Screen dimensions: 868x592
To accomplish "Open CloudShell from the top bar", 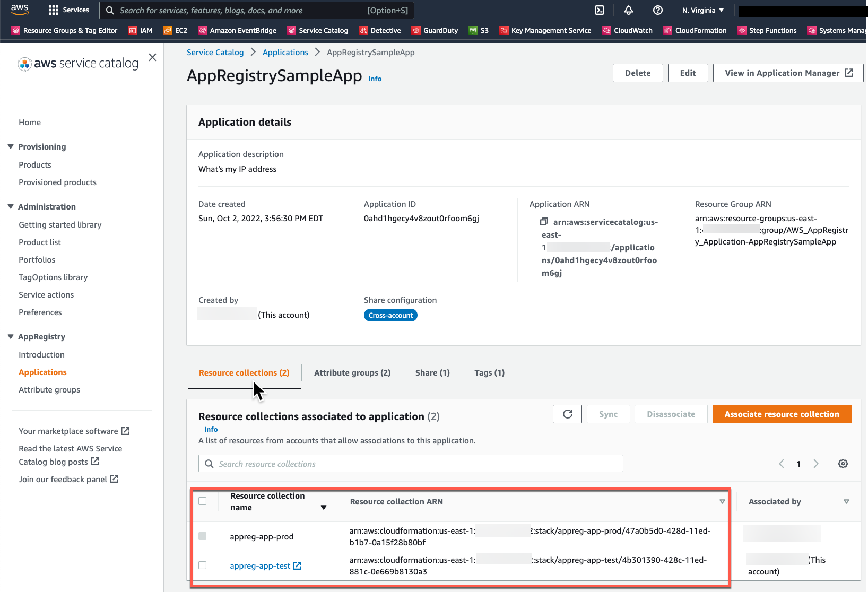I will coord(600,10).
